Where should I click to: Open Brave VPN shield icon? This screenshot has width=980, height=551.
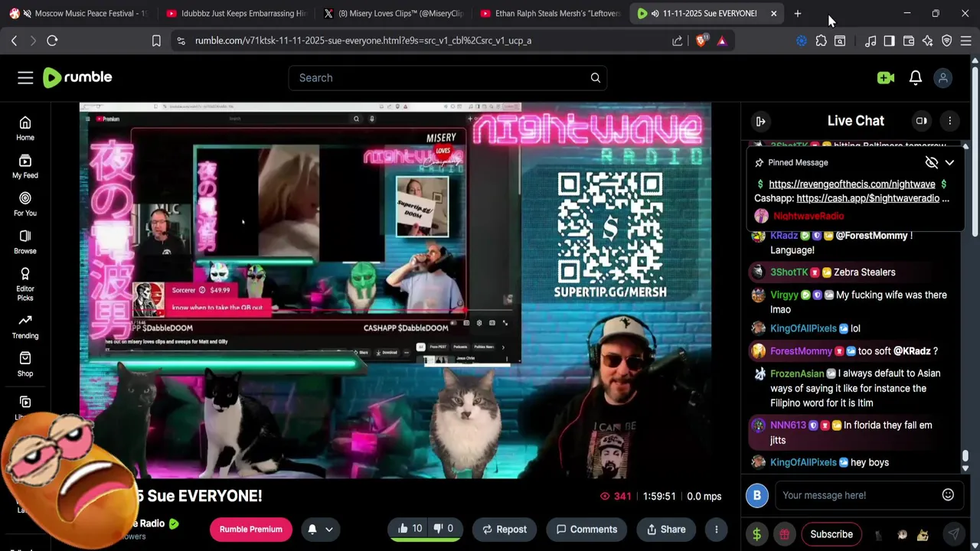(946, 41)
